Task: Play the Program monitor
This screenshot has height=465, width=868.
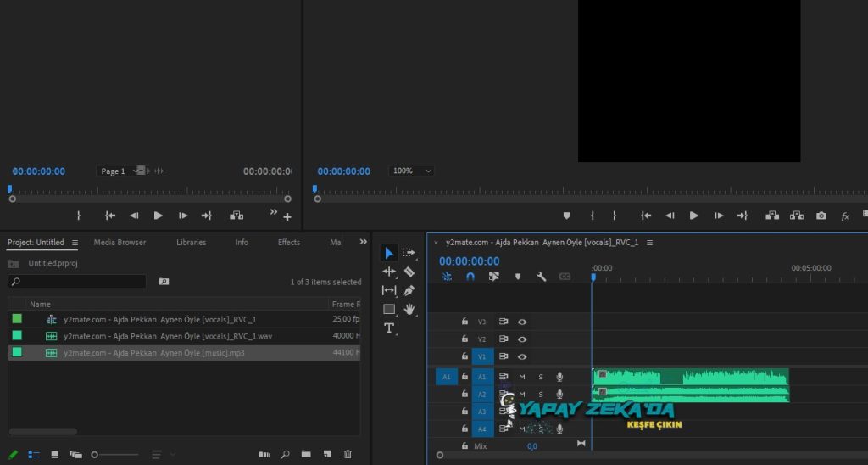Action: coord(693,216)
